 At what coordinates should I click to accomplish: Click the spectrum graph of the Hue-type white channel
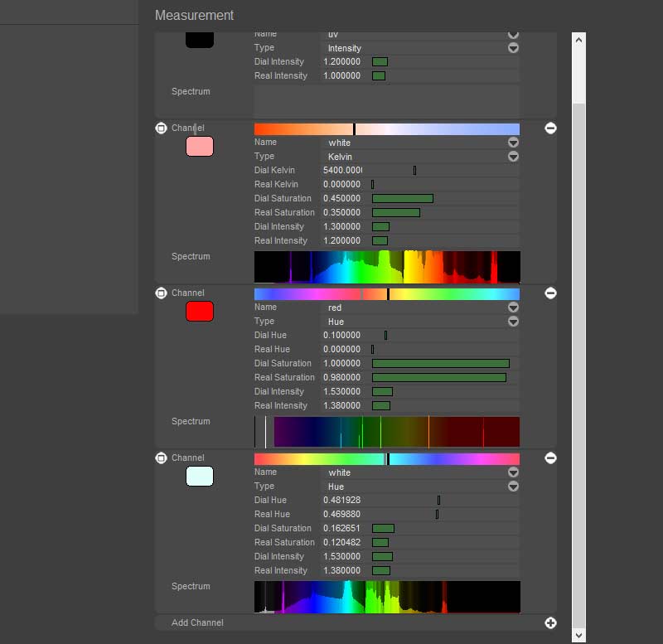click(x=387, y=597)
